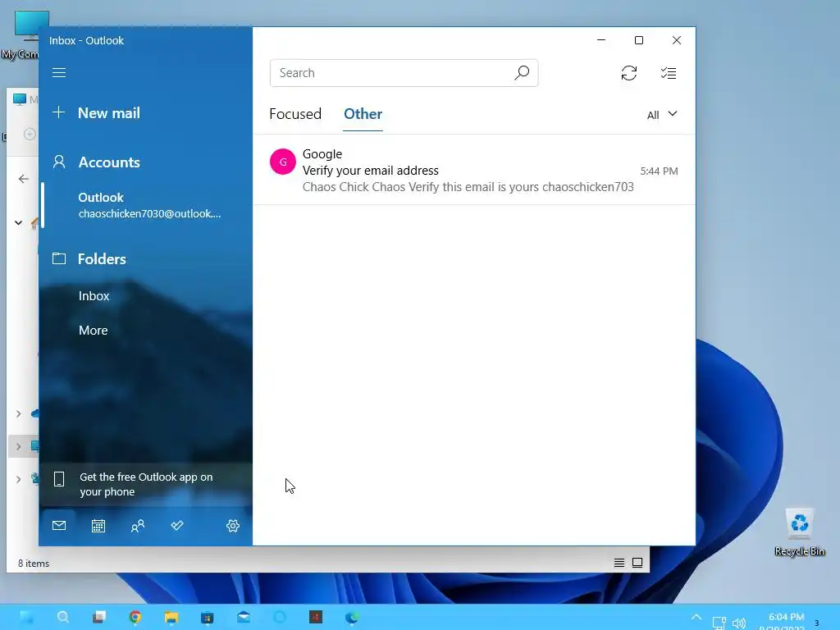Collapse the expanded tree node in File Explorer
The height and width of the screenshot is (630, 840).
(18, 222)
